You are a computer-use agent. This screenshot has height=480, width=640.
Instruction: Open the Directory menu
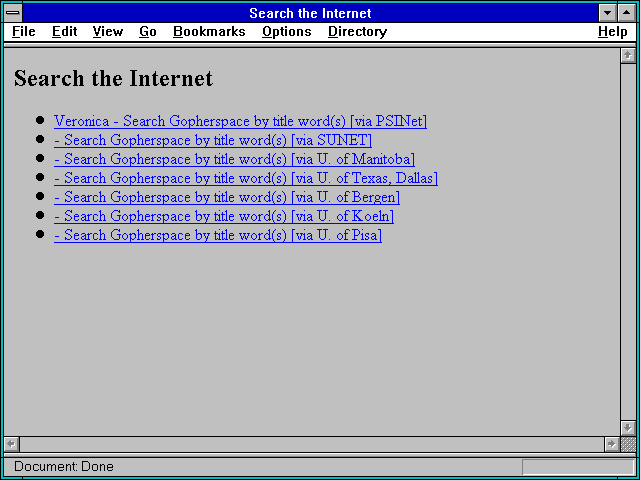pos(358,32)
